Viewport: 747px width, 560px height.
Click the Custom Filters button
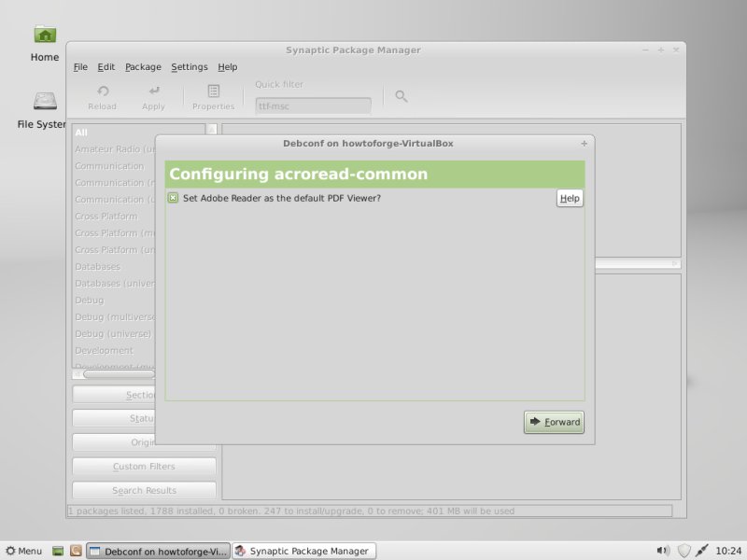point(144,466)
